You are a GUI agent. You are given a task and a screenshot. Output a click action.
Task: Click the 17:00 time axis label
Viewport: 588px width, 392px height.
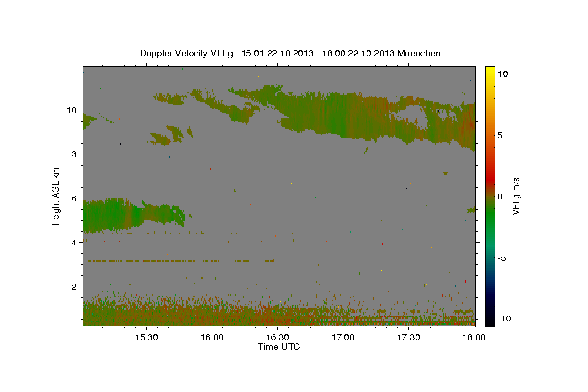[x=343, y=337]
